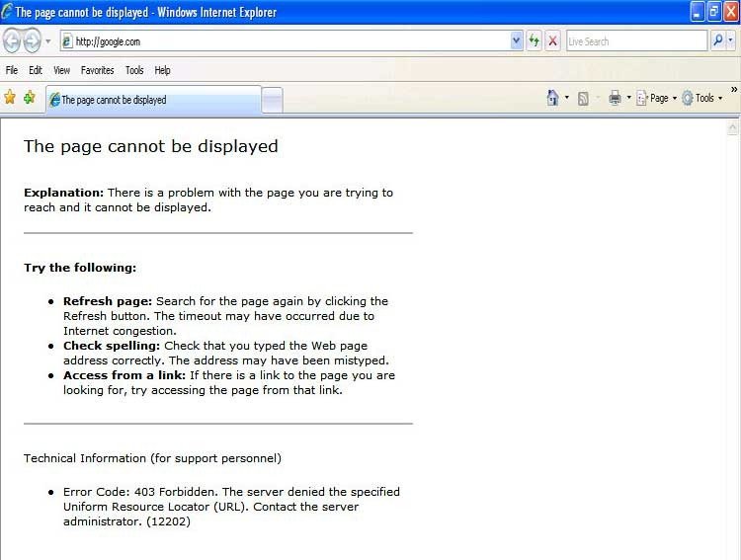Viewport: 741px width, 560px height.
Task: Click the Add to Favorites icon
Action: tap(30, 97)
